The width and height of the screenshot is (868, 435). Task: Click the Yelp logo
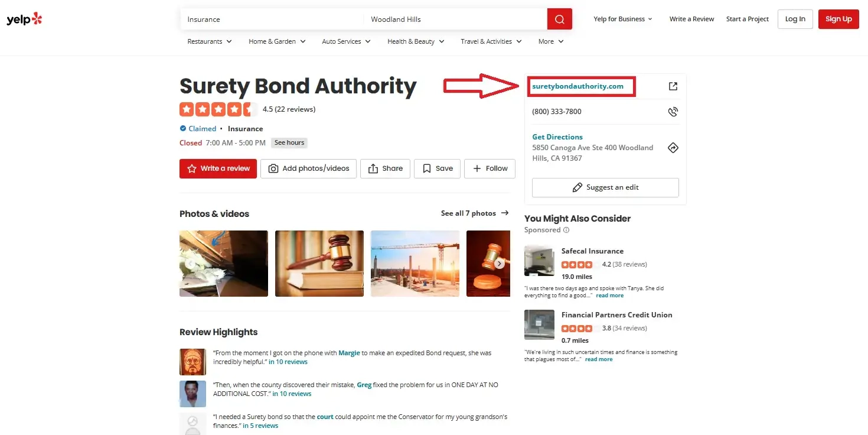point(24,19)
